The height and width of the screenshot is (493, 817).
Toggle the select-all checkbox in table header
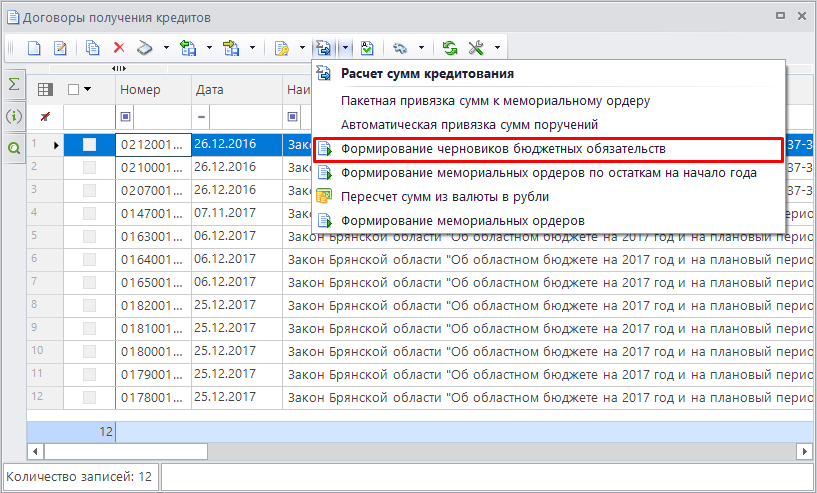pyautogui.click(x=73, y=90)
